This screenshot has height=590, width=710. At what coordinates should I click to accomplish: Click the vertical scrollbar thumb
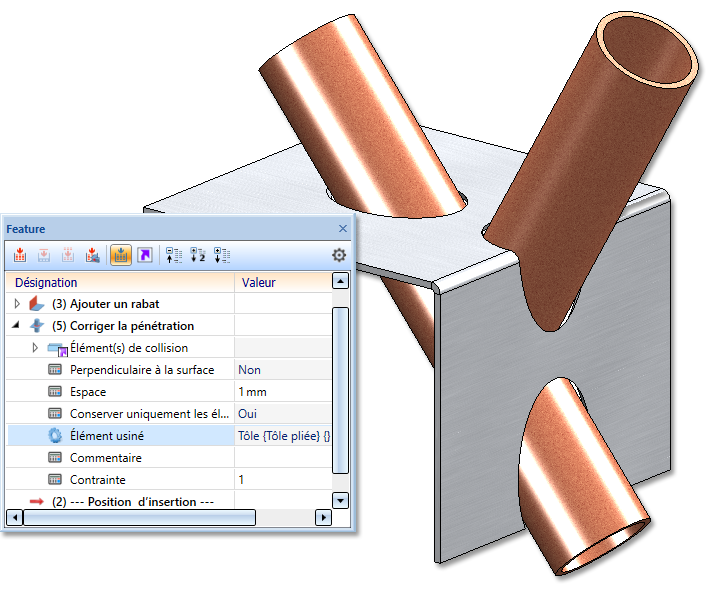point(340,390)
